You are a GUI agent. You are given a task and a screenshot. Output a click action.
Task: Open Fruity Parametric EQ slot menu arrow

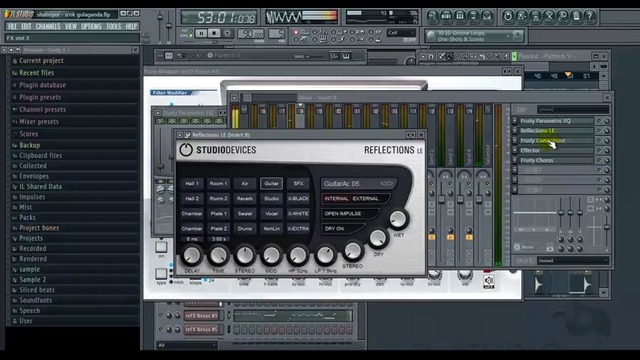click(x=515, y=121)
